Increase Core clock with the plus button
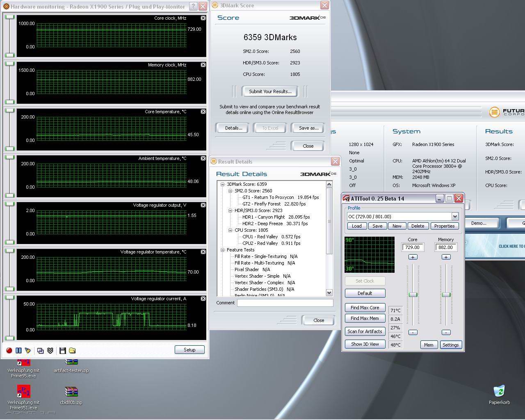The height and width of the screenshot is (420, 525). pos(413,257)
